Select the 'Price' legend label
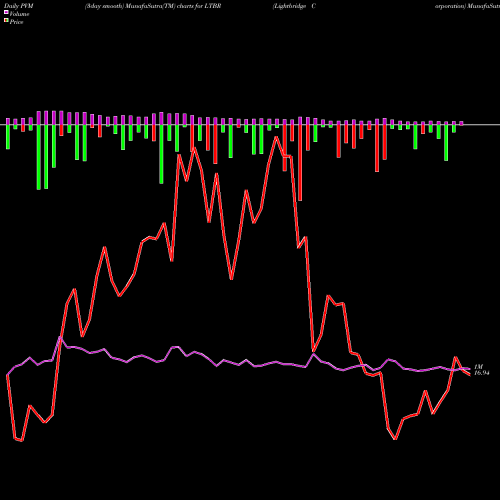This screenshot has height=500, width=500. tap(16, 22)
